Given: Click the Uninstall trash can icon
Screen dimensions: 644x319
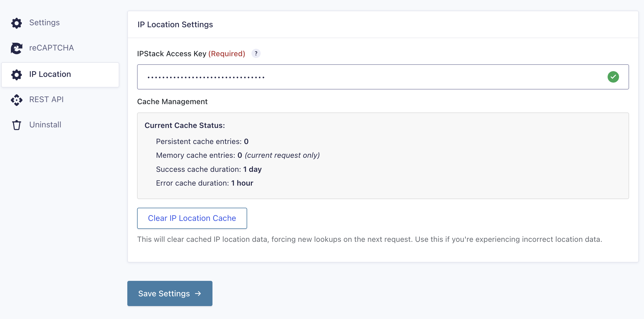Looking at the screenshot, I should coord(17,125).
